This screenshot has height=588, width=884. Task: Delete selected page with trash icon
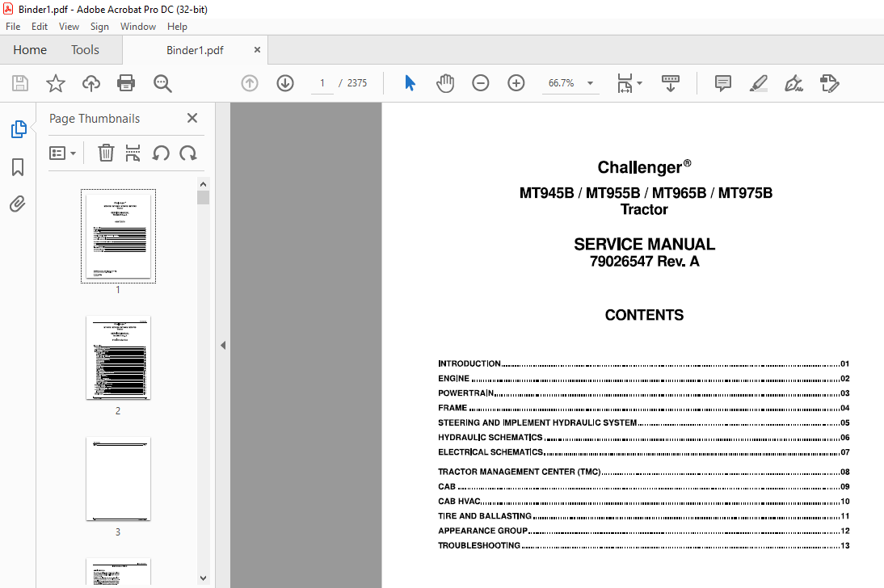pos(106,153)
